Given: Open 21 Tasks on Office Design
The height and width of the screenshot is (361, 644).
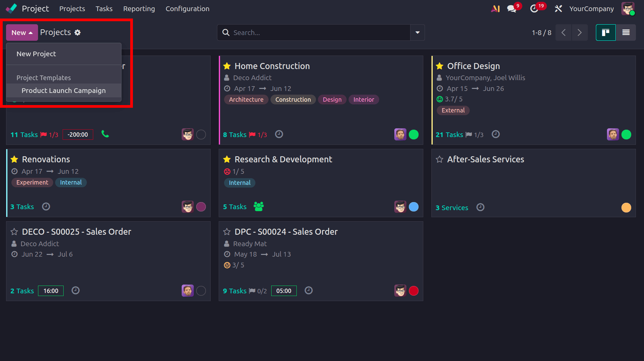Looking at the screenshot, I should click(449, 135).
